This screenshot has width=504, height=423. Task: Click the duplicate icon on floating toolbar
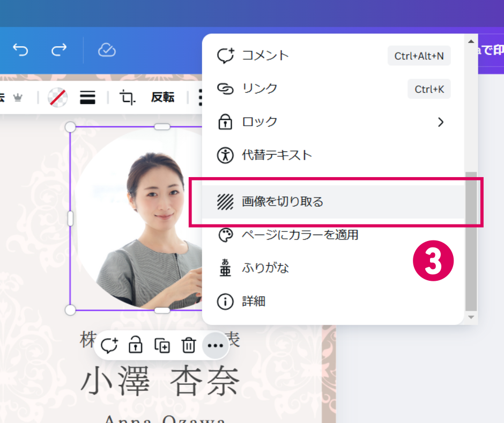pos(162,345)
